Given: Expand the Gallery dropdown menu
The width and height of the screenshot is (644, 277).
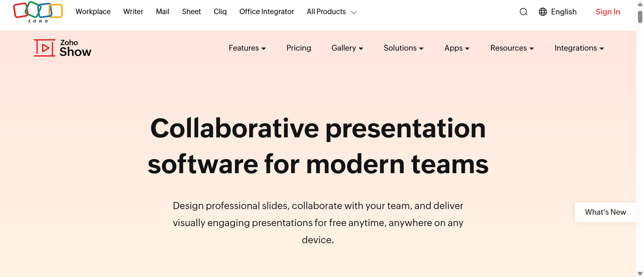Looking at the screenshot, I should 347,48.
